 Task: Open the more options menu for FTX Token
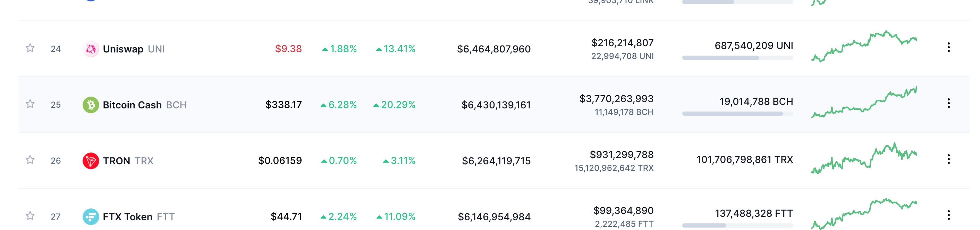[948, 215]
